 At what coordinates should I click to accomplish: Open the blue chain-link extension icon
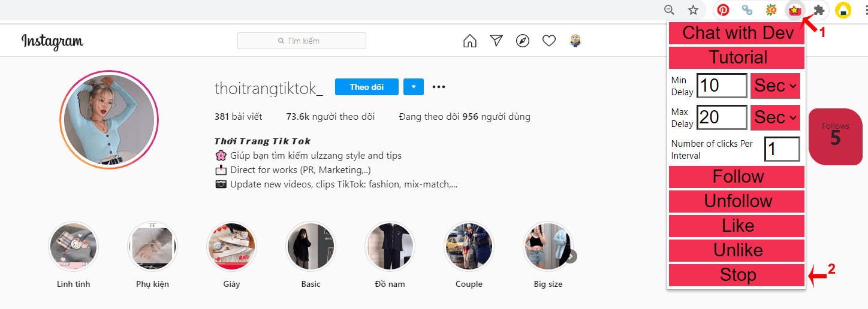click(747, 10)
